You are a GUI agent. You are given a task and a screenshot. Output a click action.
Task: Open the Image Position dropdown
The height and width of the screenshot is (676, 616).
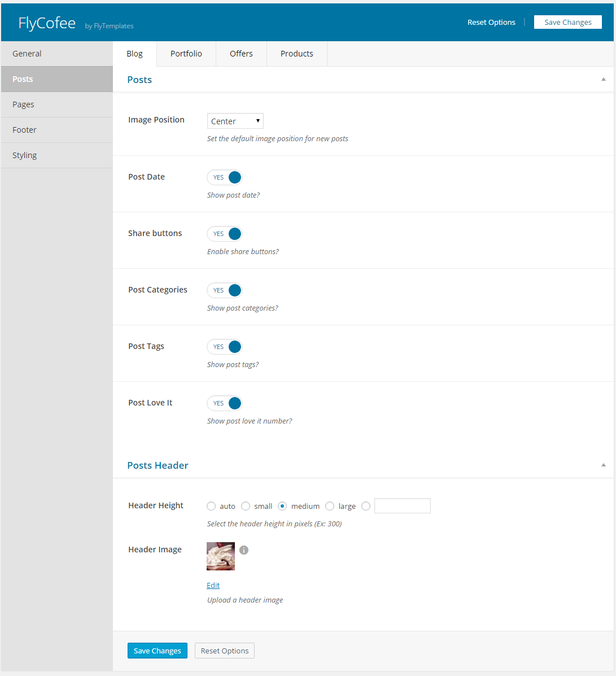[235, 121]
